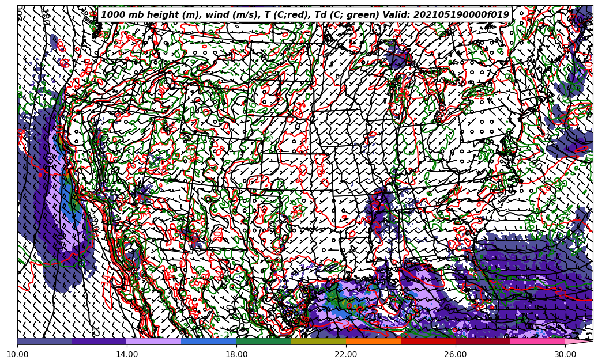Click the 10.00 colorbar tick label

coord(17,354)
